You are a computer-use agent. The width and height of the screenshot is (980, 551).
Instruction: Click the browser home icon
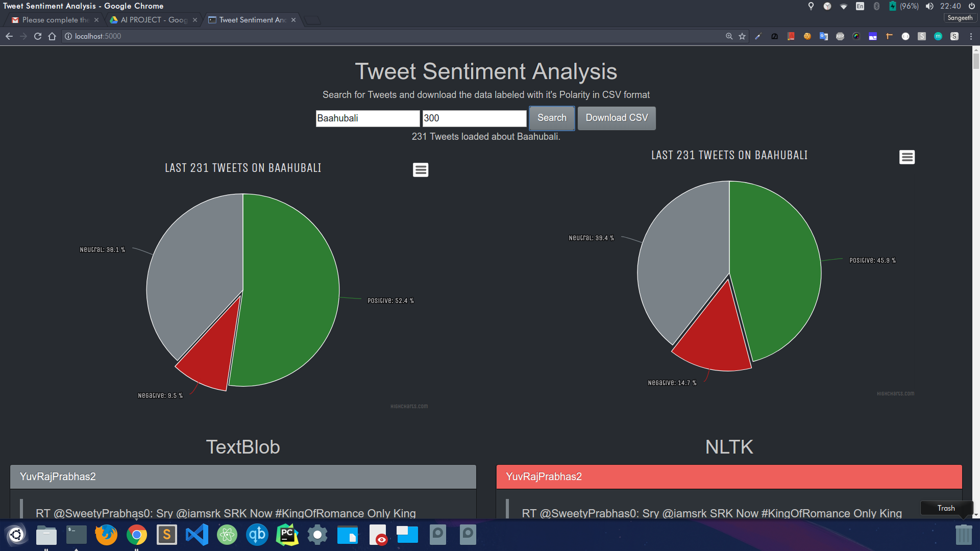click(52, 36)
